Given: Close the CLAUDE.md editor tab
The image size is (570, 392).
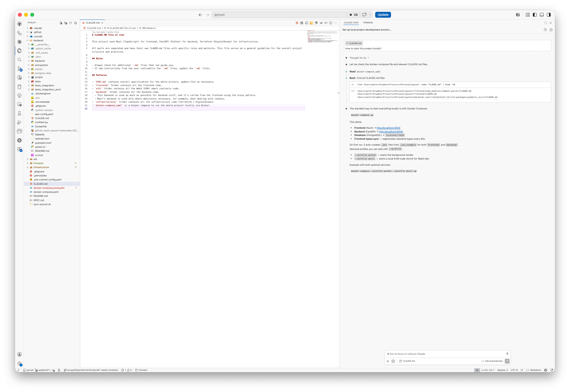Looking at the screenshot, I should pos(102,23).
